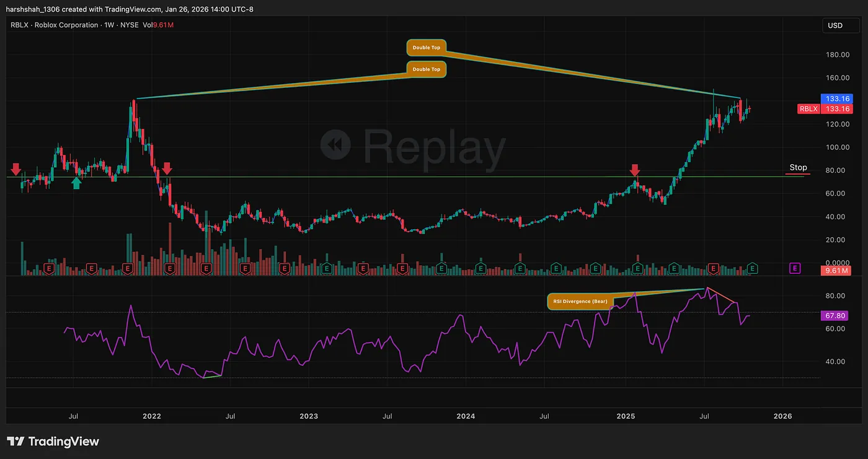The width and height of the screenshot is (868, 459).
Task: Select the red down arrow above early 2025
Action: click(x=635, y=170)
